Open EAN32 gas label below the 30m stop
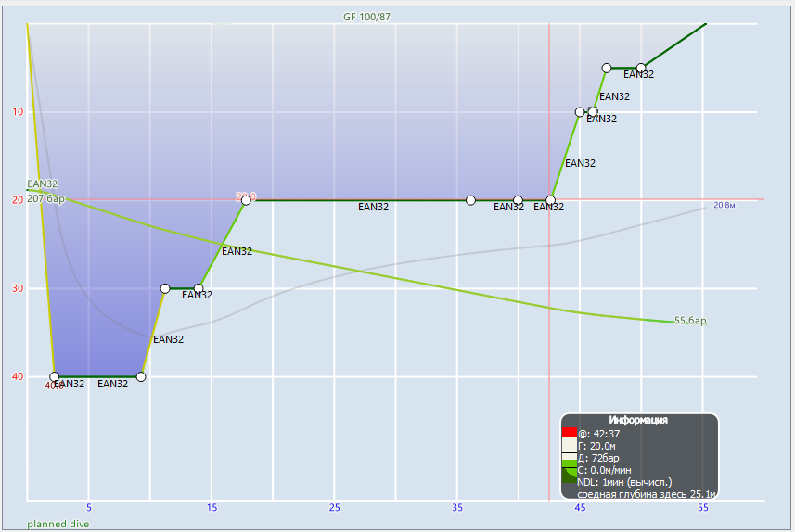 point(197,296)
